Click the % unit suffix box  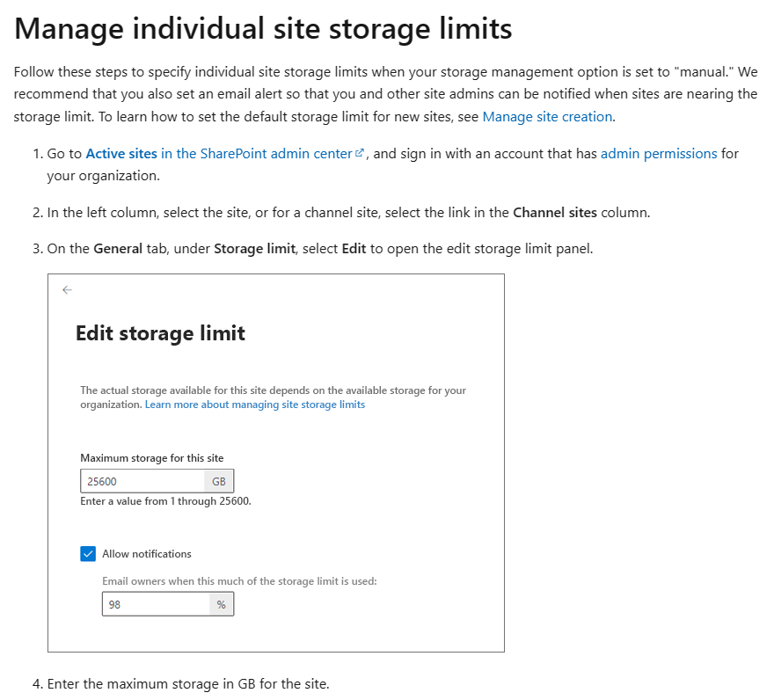pos(221,604)
